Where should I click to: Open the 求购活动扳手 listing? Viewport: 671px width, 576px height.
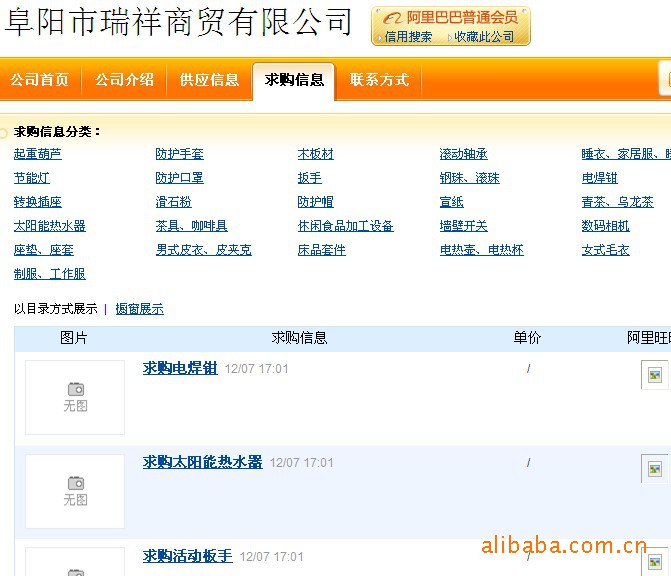(x=188, y=556)
